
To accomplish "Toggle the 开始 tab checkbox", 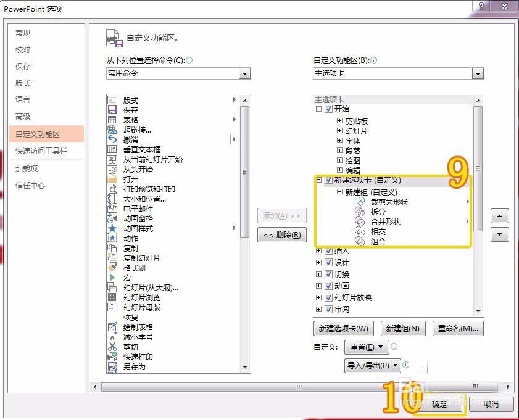I will pos(329,109).
